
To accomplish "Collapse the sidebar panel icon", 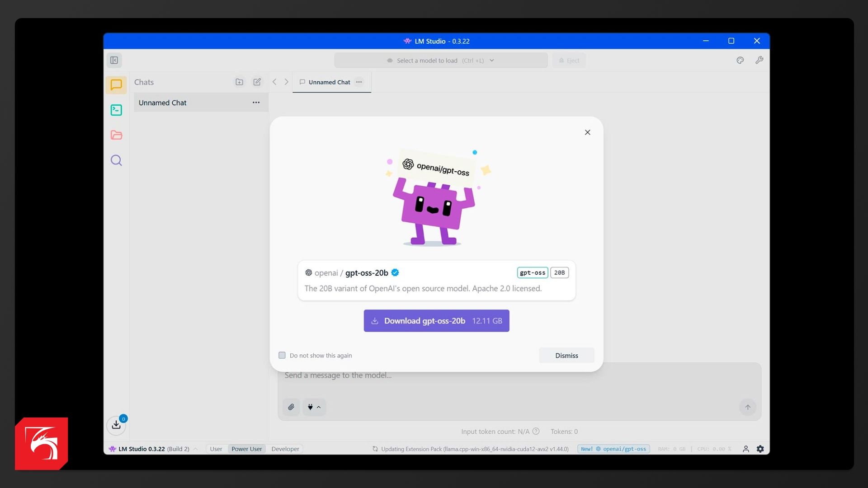I will pos(114,60).
